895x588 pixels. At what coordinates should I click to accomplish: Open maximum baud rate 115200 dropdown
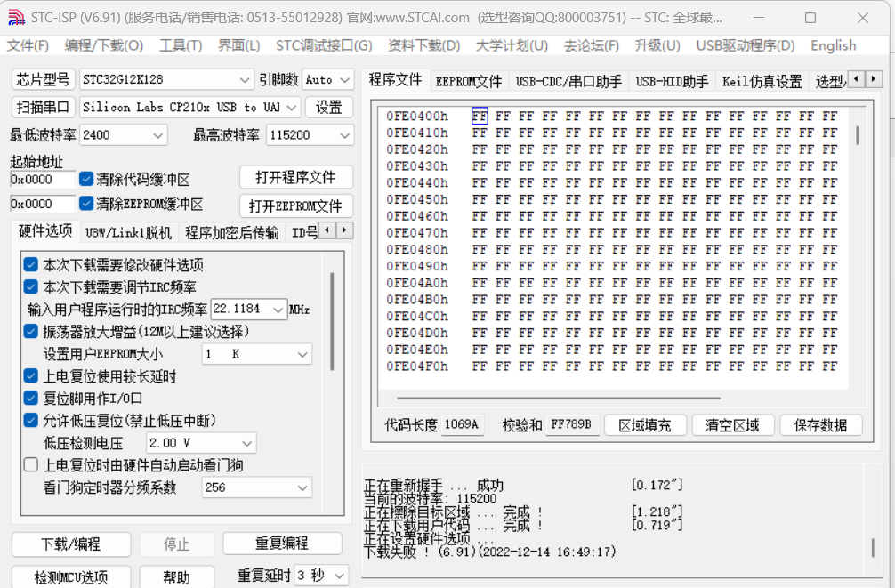pyautogui.click(x=310, y=134)
